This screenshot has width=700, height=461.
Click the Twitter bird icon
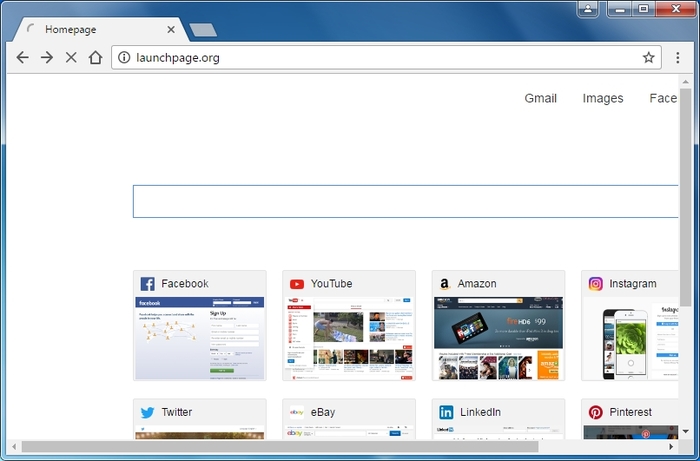pyautogui.click(x=147, y=412)
